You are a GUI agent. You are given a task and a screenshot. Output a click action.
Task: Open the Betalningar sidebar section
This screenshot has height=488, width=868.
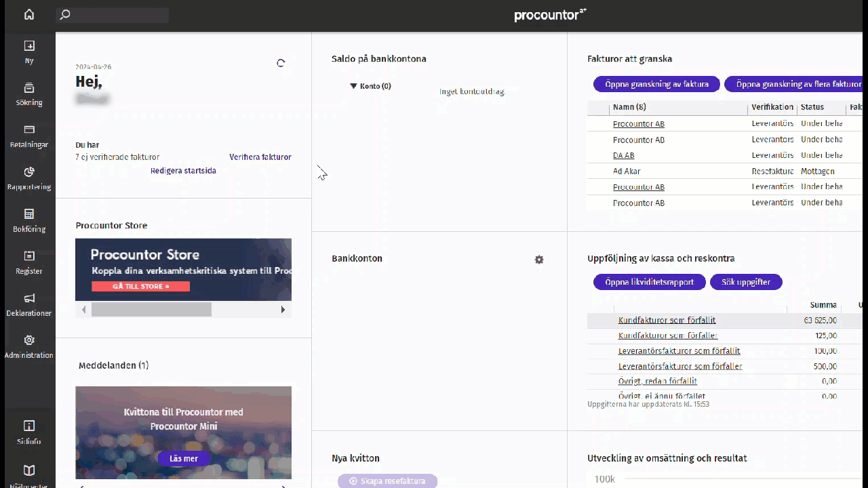pos(28,136)
